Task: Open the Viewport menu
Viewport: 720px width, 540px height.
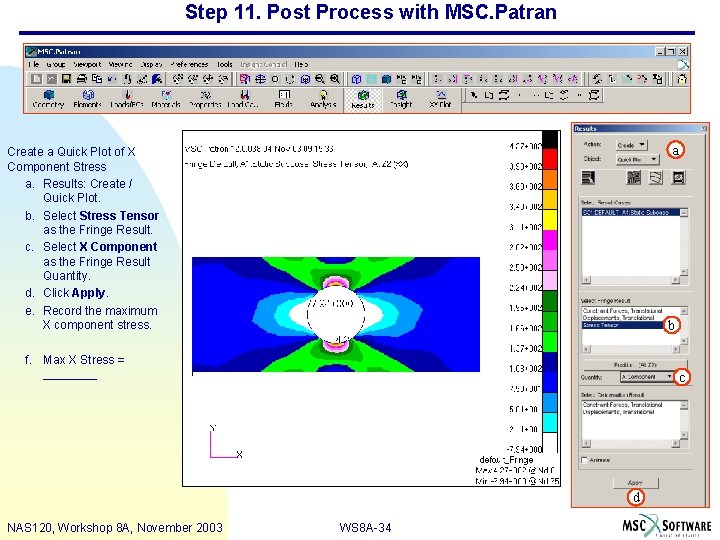Action: pyautogui.click(x=87, y=64)
